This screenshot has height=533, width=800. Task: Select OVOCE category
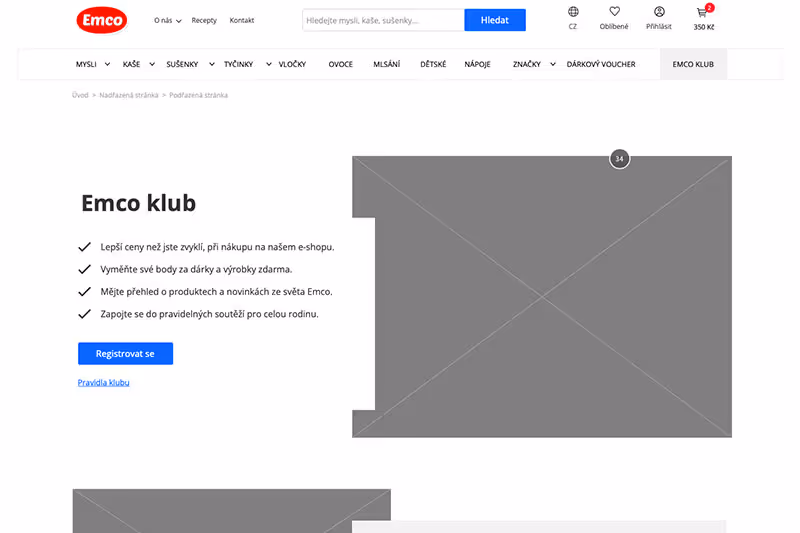[x=341, y=64]
